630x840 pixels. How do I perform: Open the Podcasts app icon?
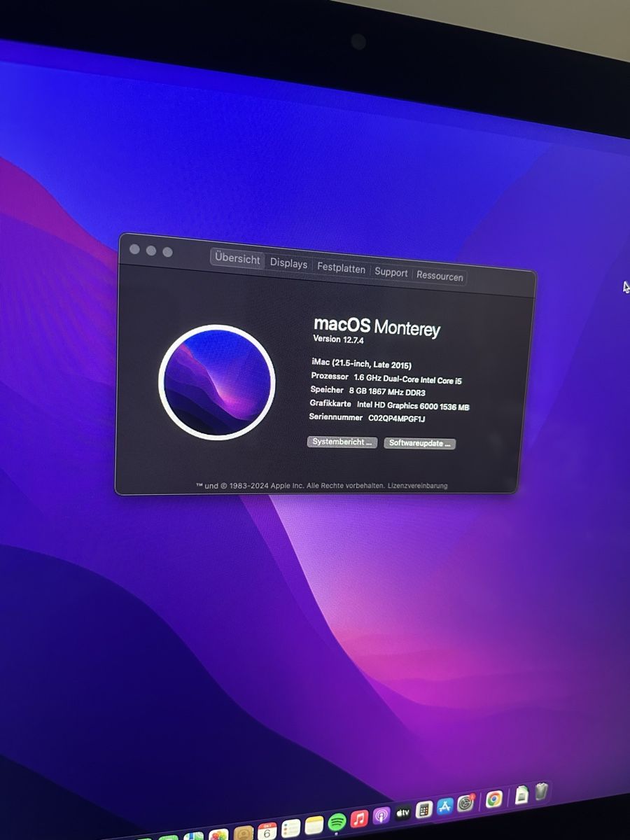pos(381,816)
